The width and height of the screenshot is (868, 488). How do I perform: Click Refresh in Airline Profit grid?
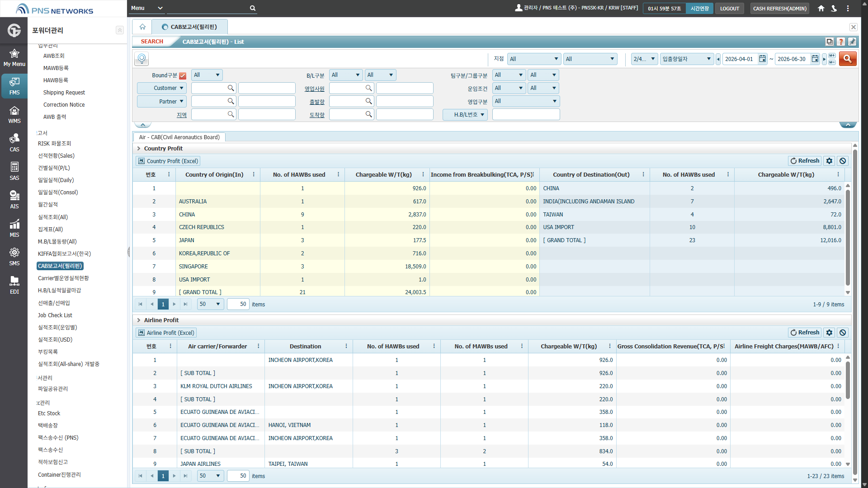pyautogui.click(x=805, y=333)
